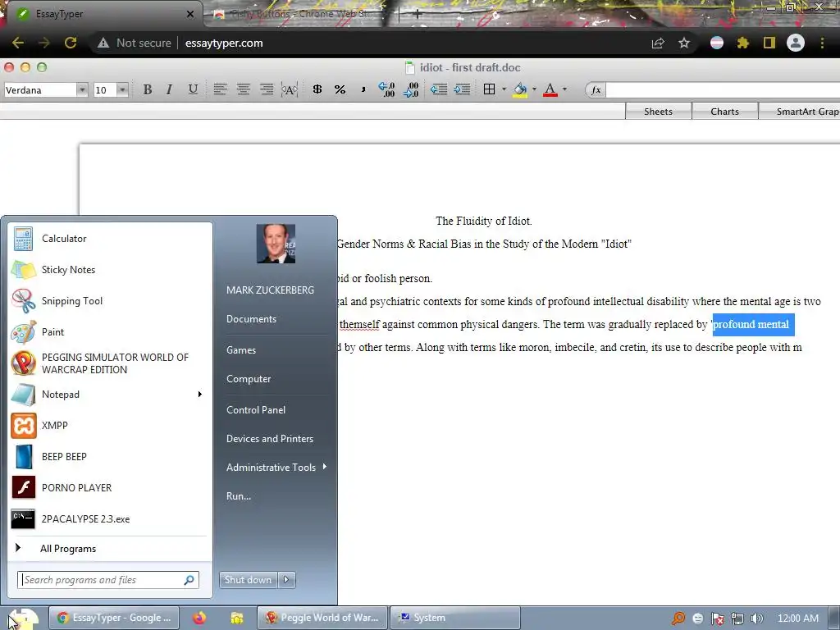This screenshot has height=630, width=840.
Task: Click the user account picture thumbnail
Action: pyautogui.click(x=276, y=244)
